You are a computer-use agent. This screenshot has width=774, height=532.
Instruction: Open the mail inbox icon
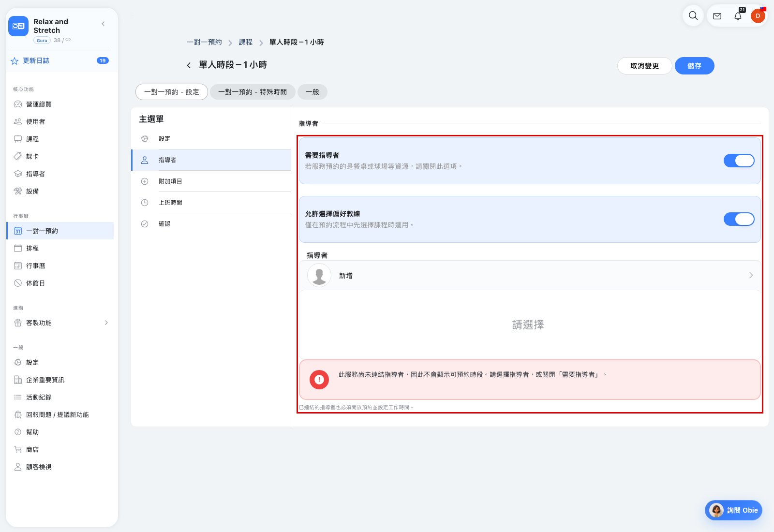coord(717,16)
